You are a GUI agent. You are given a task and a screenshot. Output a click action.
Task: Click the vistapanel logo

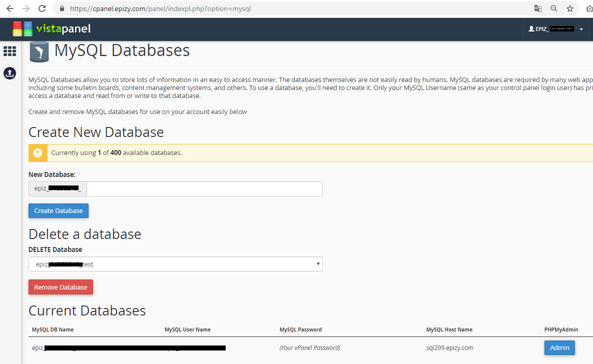point(52,29)
